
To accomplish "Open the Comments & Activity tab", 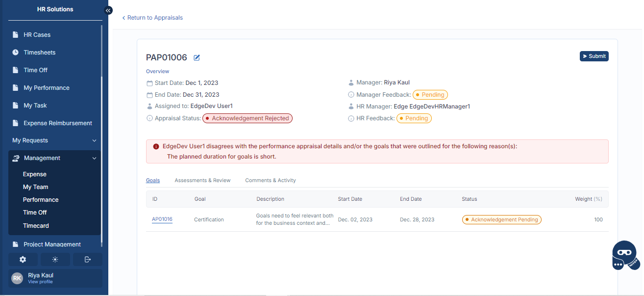I will click(270, 180).
